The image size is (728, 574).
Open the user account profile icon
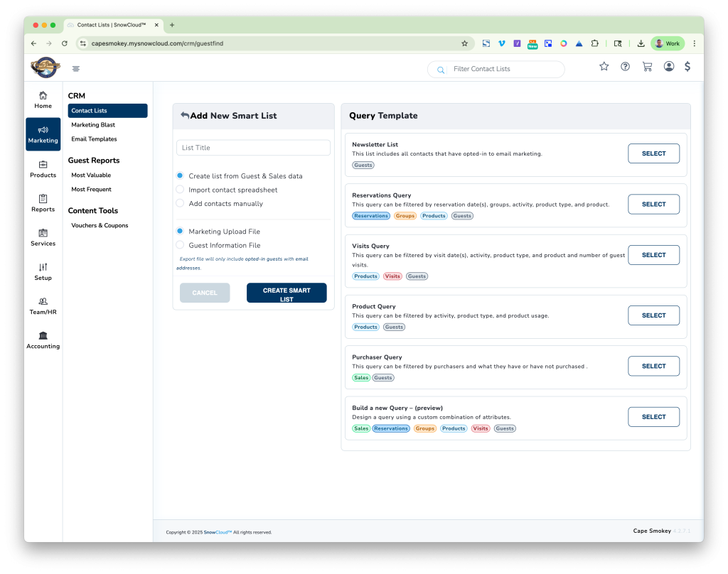pos(668,65)
